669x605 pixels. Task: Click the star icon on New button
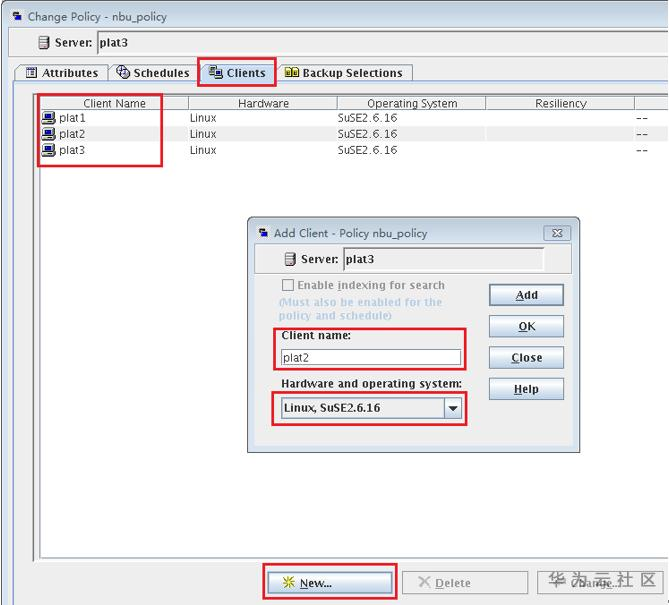(288, 582)
